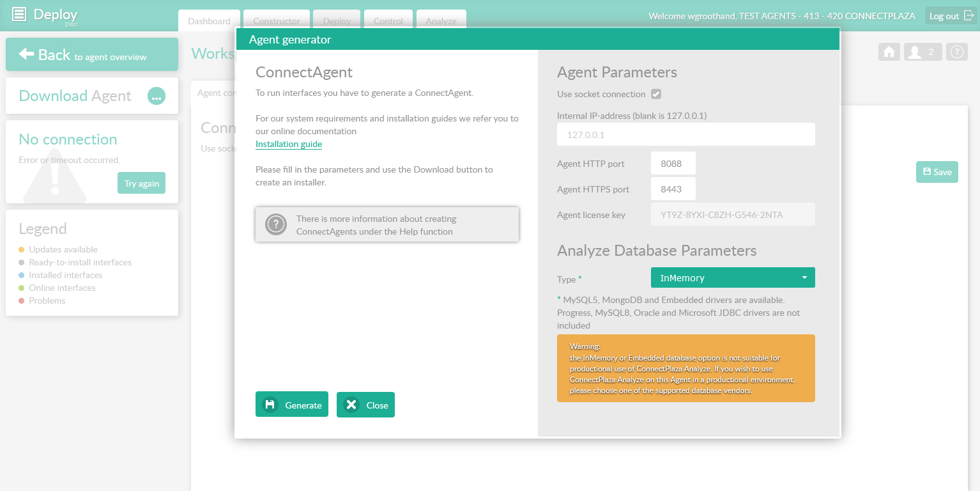
Task: Click the welcome wgroothand user text
Action: point(782,16)
